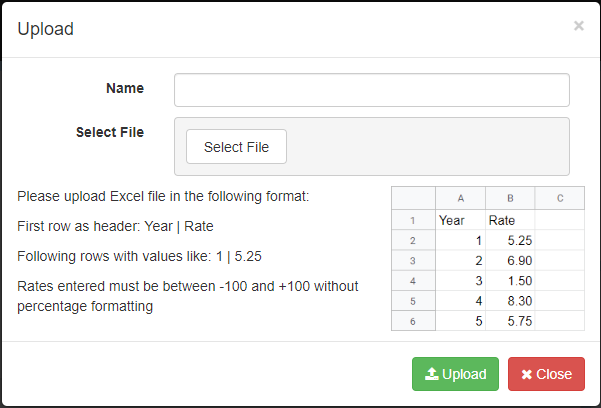Click the 8.30 cell in example sheet
601x408 pixels.
(510, 301)
